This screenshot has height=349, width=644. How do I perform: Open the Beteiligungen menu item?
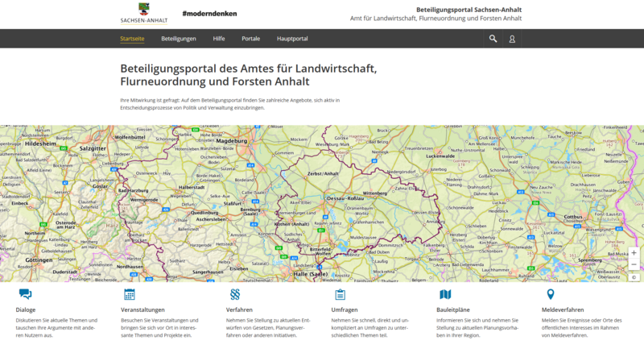179,39
